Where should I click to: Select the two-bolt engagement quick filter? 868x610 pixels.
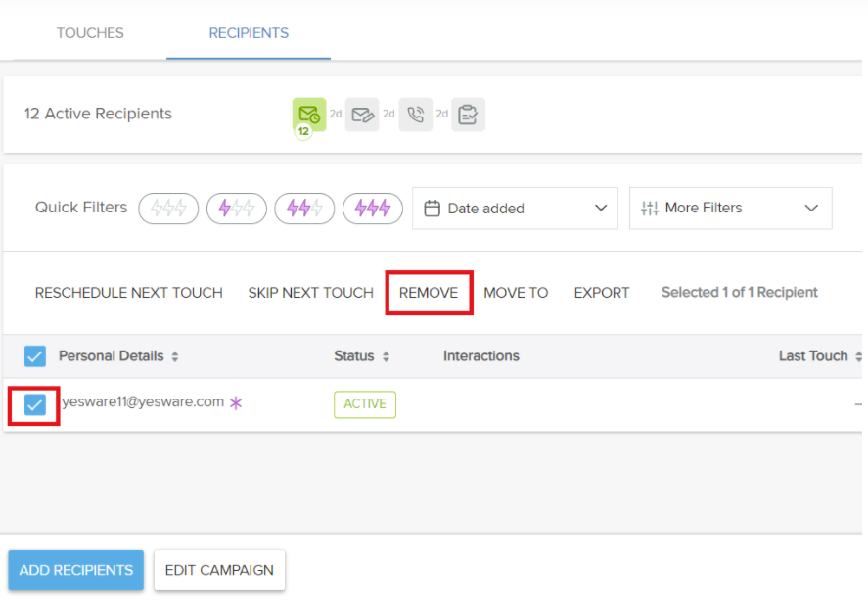point(304,209)
